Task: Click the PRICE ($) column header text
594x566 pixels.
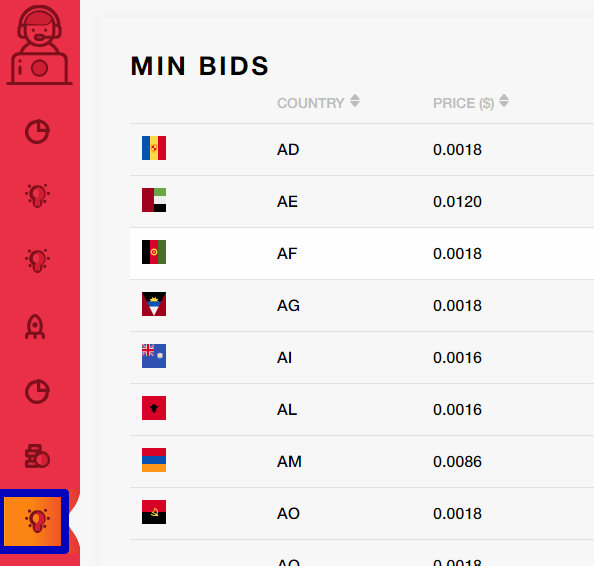Action: 463,103
